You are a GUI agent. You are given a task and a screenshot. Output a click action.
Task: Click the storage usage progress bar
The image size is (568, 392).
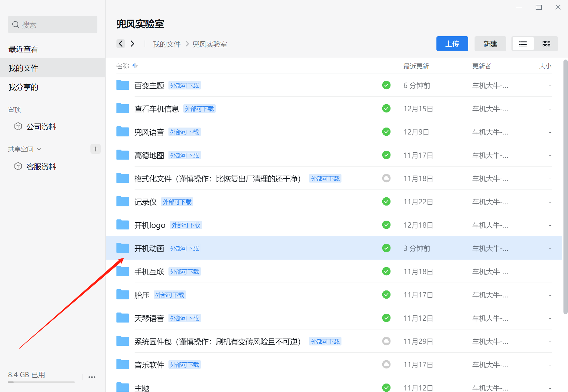coord(41,382)
